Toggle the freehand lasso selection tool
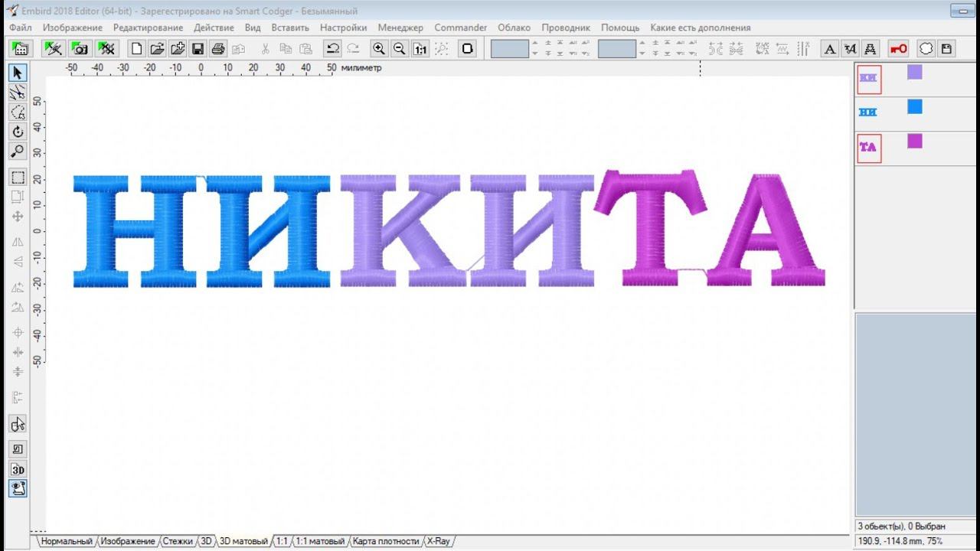 coord(18,112)
